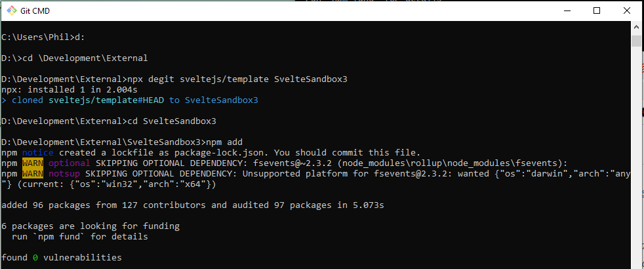The height and width of the screenshot is (269, 644).
Task: Click the 'added 96 packages' output line
Action: pyautogui.click(x=193, y=205)
